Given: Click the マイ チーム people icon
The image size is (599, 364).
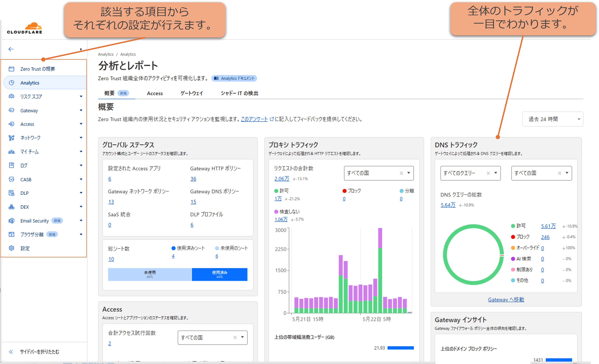Looking at the screenshot, I should point(11,152).
